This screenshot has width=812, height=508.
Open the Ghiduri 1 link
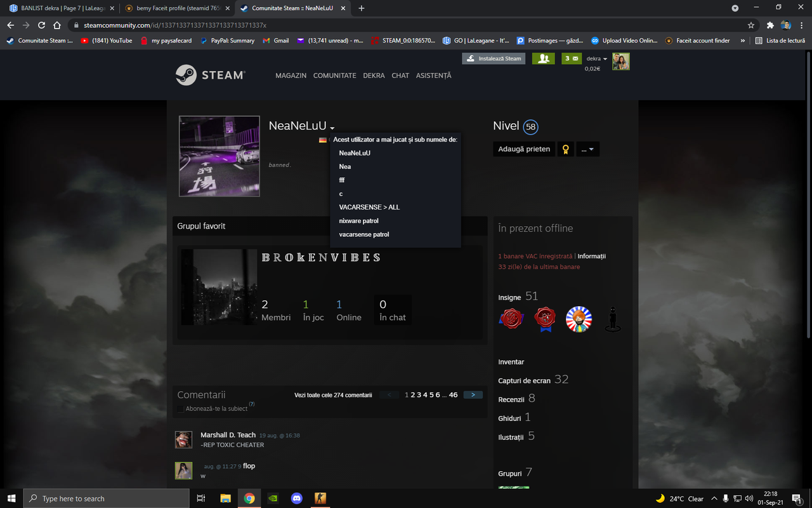point(514,418)
